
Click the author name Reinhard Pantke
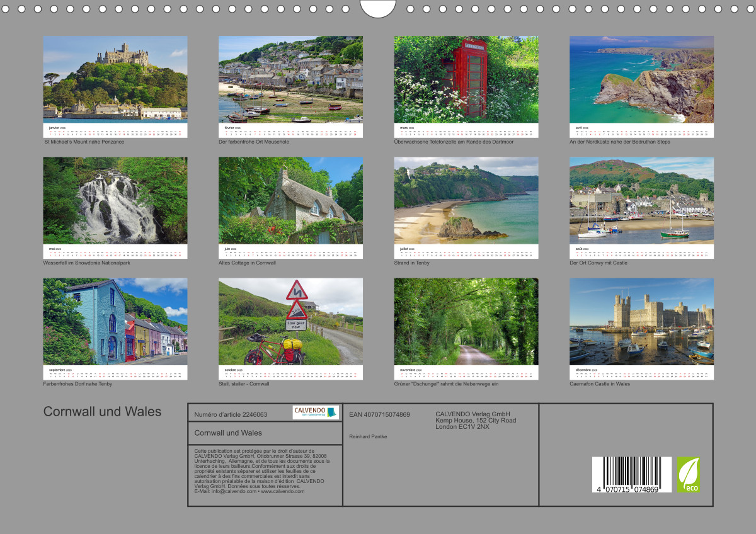(368, 436)
